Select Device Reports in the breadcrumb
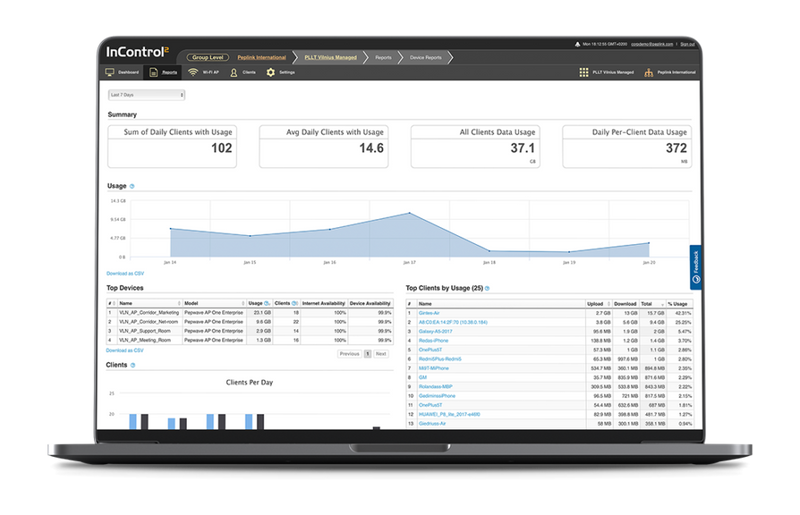The width and height of the screenshot is (800, 515). tap(426, 58)
